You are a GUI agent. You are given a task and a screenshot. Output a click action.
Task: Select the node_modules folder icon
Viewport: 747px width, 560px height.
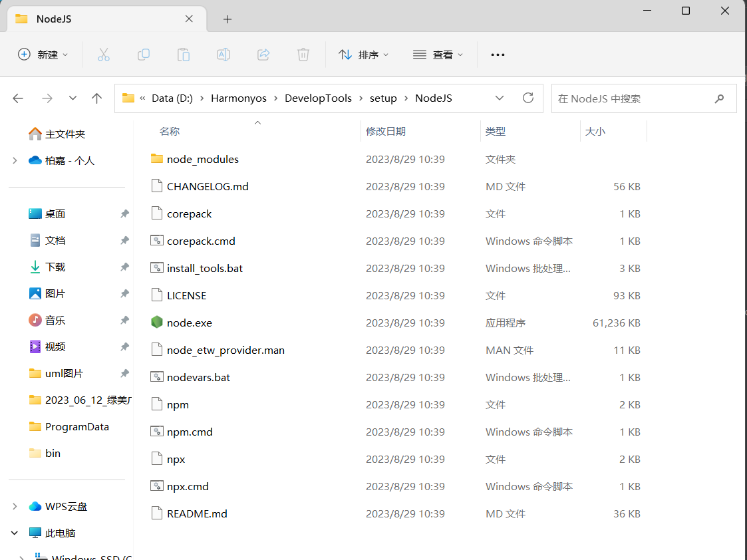pyautogui.click(x=157, y=158)
